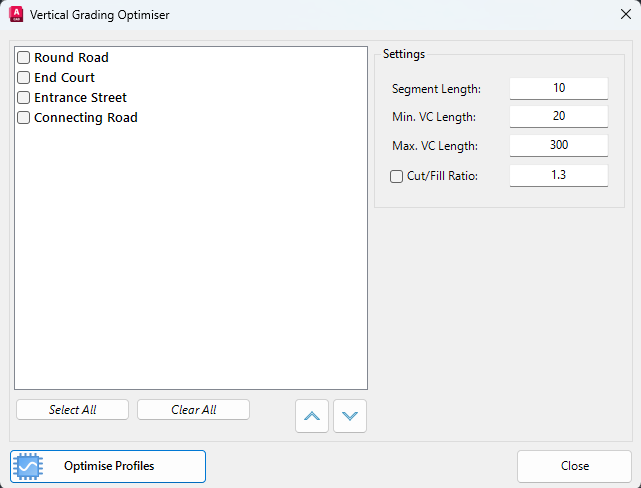Click the move down arrow icon
This screenshot has width=641, height=488.
point(350,416)
